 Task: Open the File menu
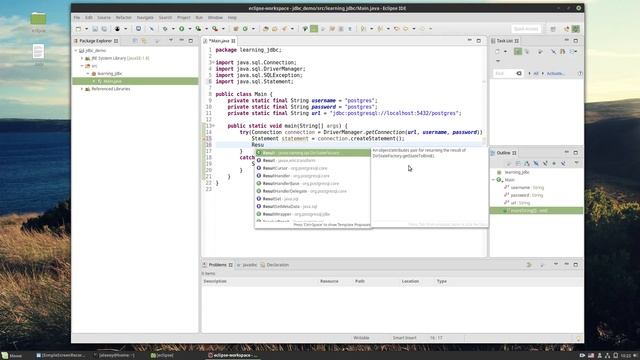coord(77,18)
